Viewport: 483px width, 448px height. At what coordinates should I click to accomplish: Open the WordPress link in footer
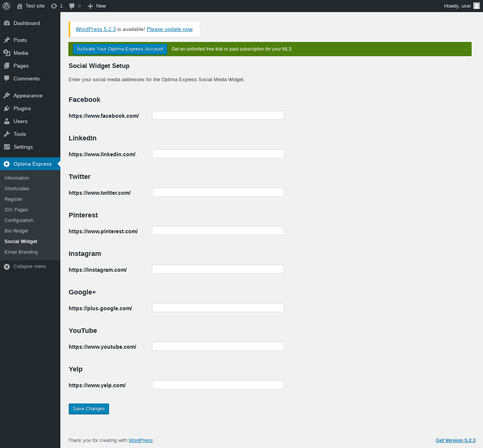(141, 440)
